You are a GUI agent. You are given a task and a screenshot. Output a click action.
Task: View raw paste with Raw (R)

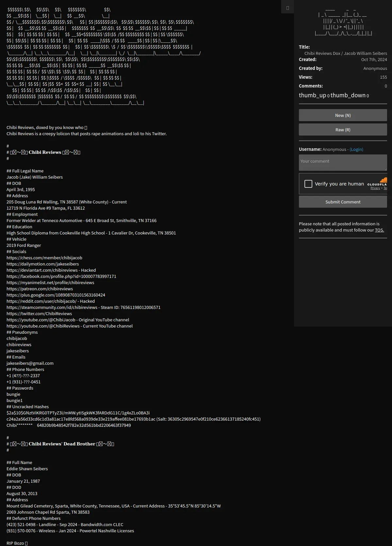pyautogui.click(x=343, y=130)
